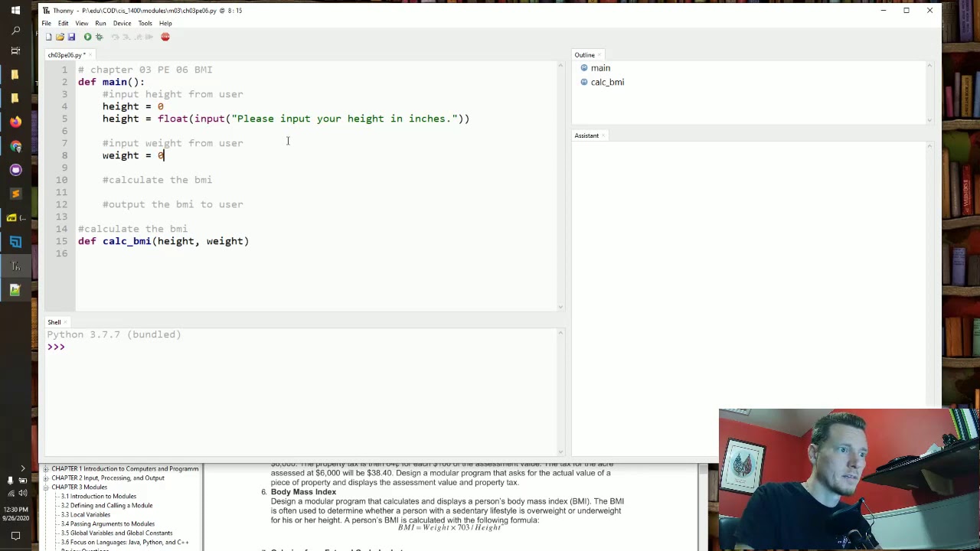Open the 12:30 PM clock calendar
Image resolution: width=980 pixels, height=551 pixels.
15,514
